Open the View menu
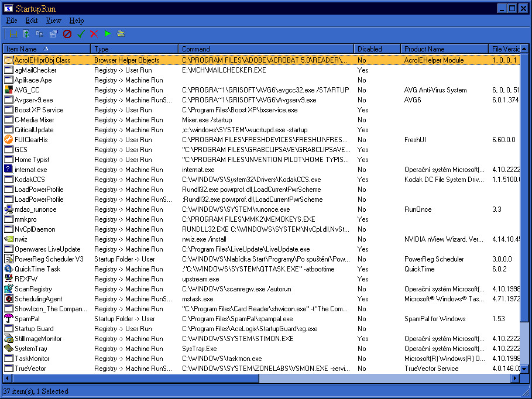This screenshot has width=532, height=399. (x=54, y=20)
